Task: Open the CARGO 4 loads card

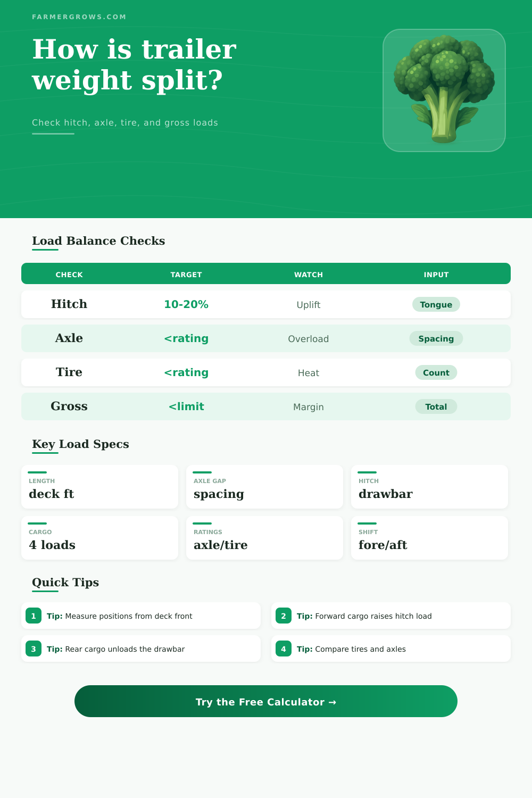Action: (99, 538)
